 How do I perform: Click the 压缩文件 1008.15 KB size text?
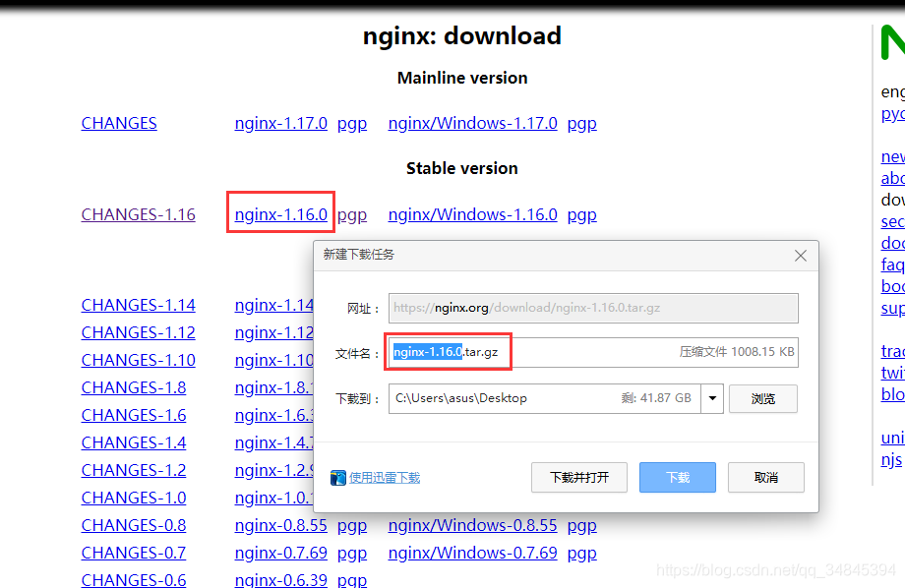click(737, 352)
